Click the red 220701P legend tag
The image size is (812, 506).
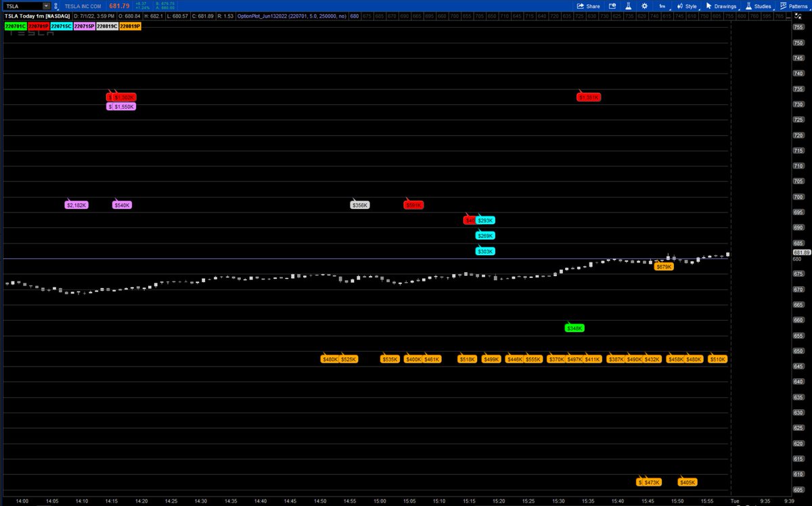point(37,26)
